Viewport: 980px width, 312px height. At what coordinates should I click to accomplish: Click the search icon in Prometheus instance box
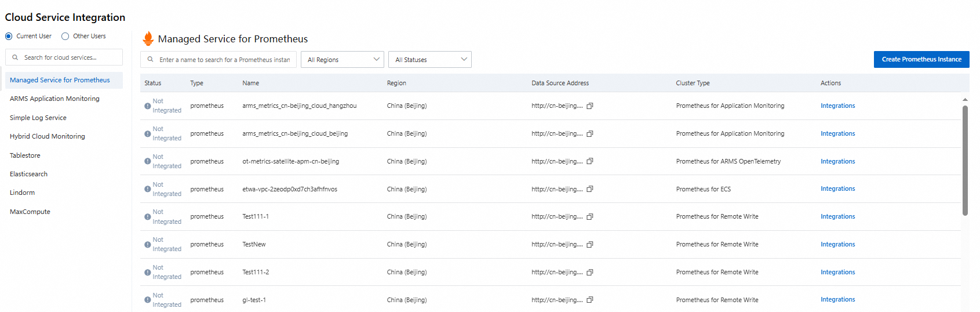pos(151,60)
